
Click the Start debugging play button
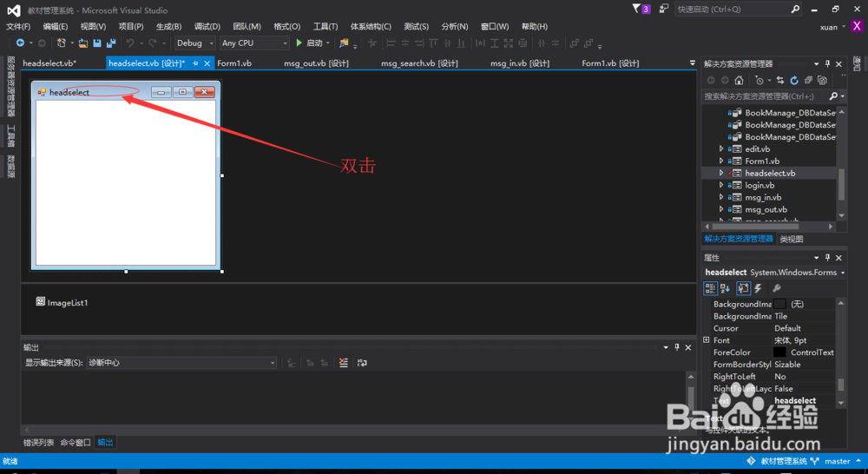[x=299, y=43]
